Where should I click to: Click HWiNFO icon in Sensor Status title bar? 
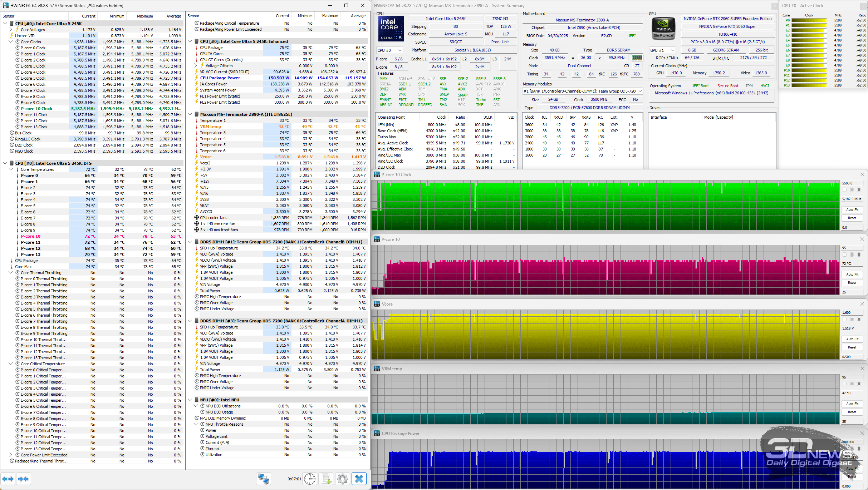point(5,5)
